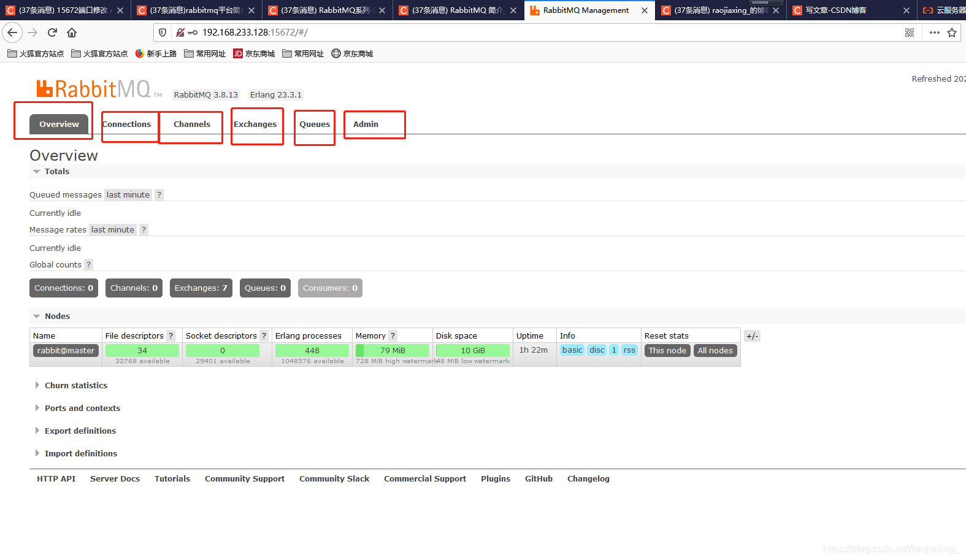Open the Tutorials footer link

point(172,478)
